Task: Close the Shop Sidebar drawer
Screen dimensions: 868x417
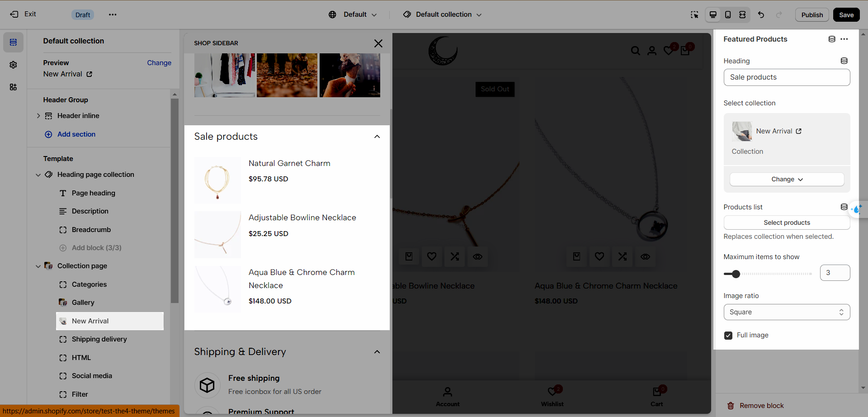Action: pos(378,43)
